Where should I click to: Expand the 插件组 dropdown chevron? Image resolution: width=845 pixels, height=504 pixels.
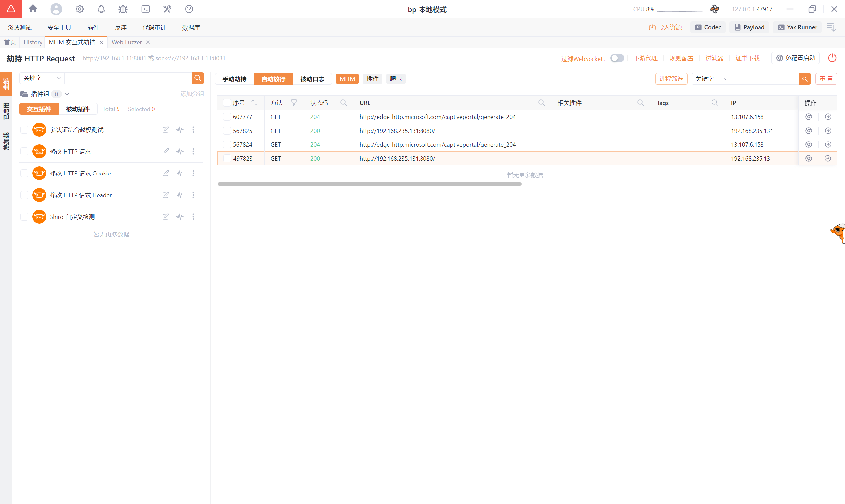(67, 94)
